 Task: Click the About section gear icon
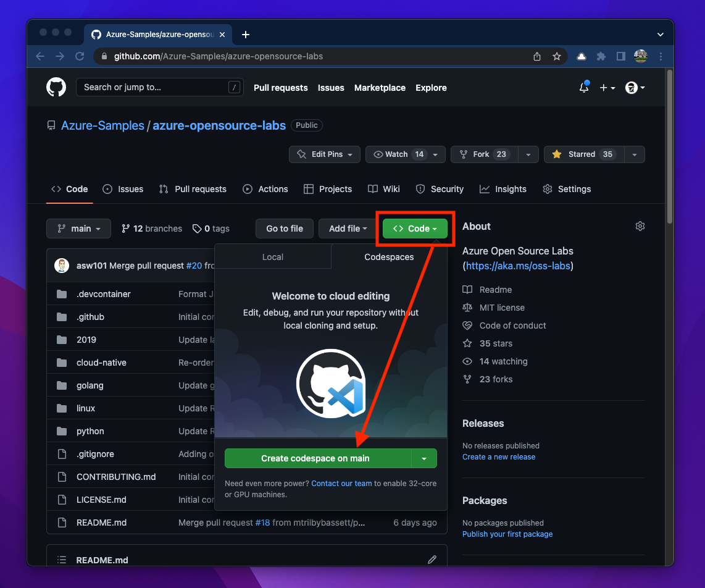click(640, 226)
